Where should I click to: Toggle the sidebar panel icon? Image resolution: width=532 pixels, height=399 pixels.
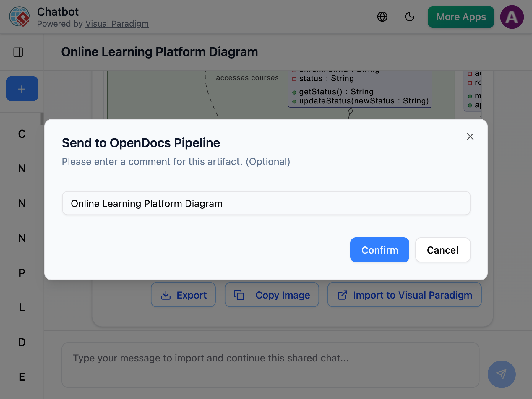[19, 52]
